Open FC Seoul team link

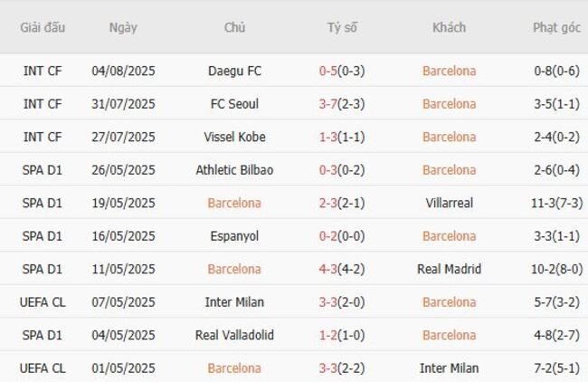(x=235, y=104)
